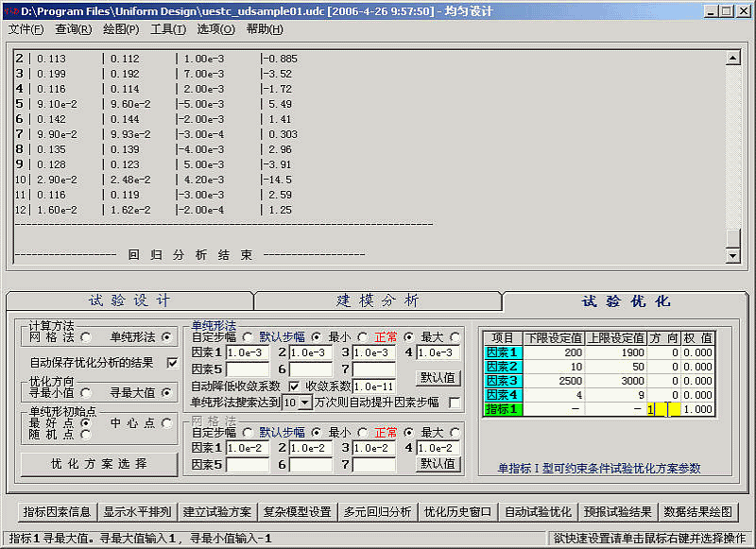
Task: Click the yellow 指标1 direction cell
Action: point(663,409)
